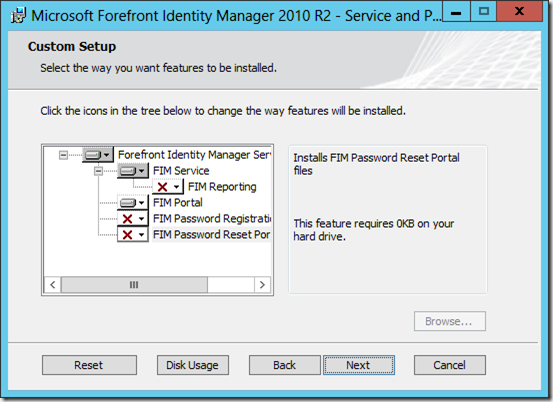Screen dimensions: 553x402
Task: Open install options for Forefront Identity Manager root feature
Action: (98, 154)
